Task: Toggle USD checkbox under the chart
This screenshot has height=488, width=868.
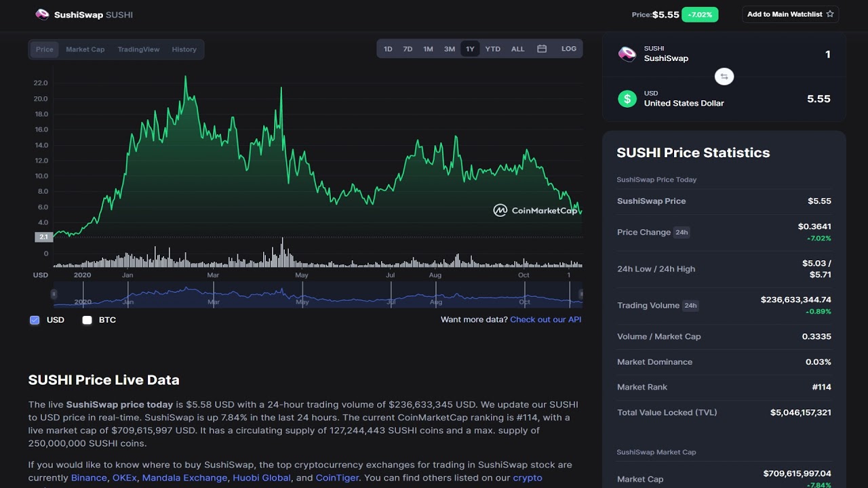Action: pos(35,320)
